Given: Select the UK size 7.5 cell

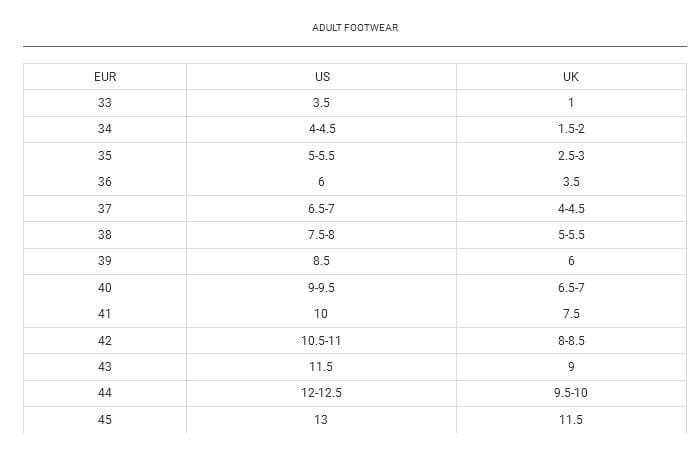Looking at the screenshot, I should [571, 314].
